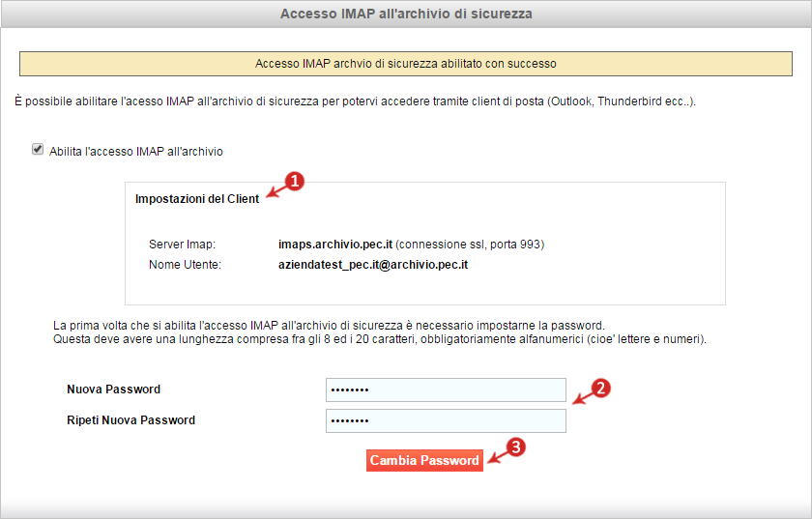Click the Impostazioni del Client heading
812x519 pixels.
pyautogui.click(x=197, y=199)
